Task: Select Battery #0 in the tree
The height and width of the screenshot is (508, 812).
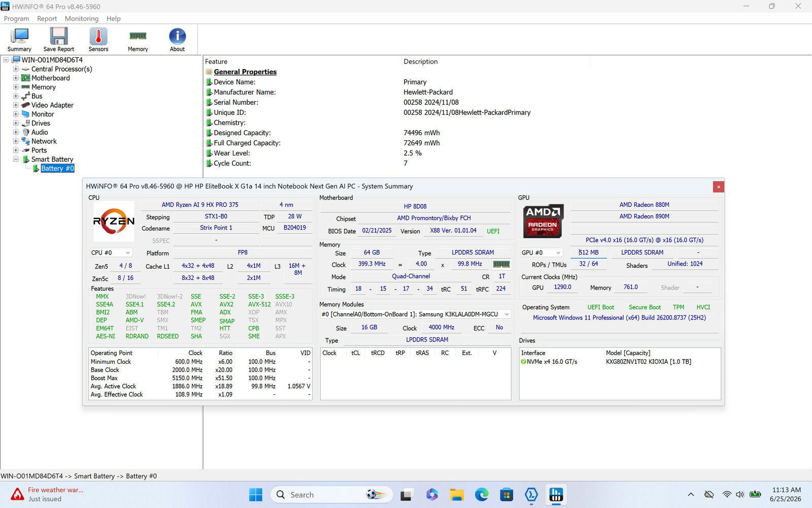Action: (x=57, y=169)
